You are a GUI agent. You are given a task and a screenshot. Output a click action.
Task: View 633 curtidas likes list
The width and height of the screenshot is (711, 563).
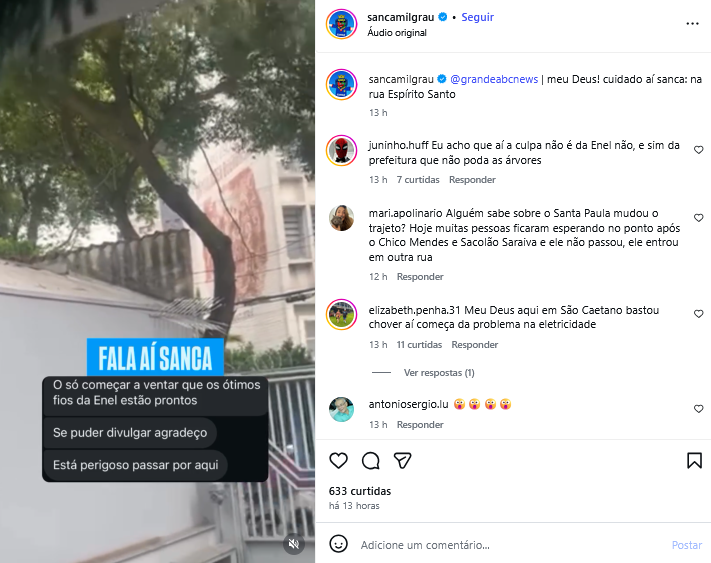pyautogui.click(x=360, y=491)
